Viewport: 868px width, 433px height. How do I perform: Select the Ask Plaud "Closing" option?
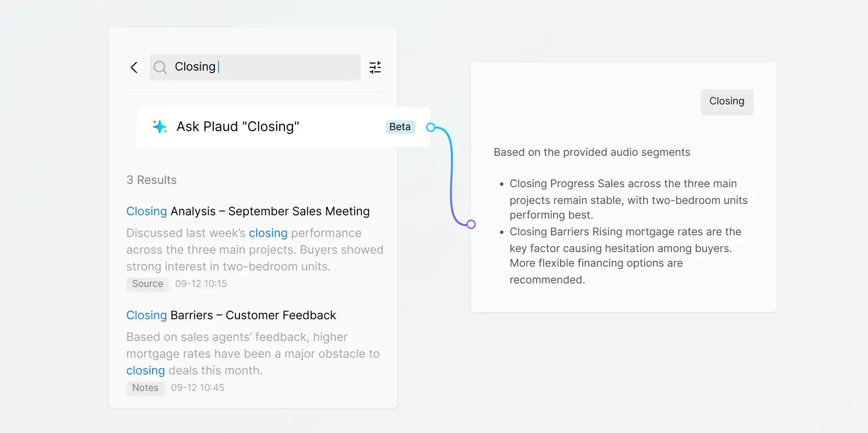tap(238, 127)
